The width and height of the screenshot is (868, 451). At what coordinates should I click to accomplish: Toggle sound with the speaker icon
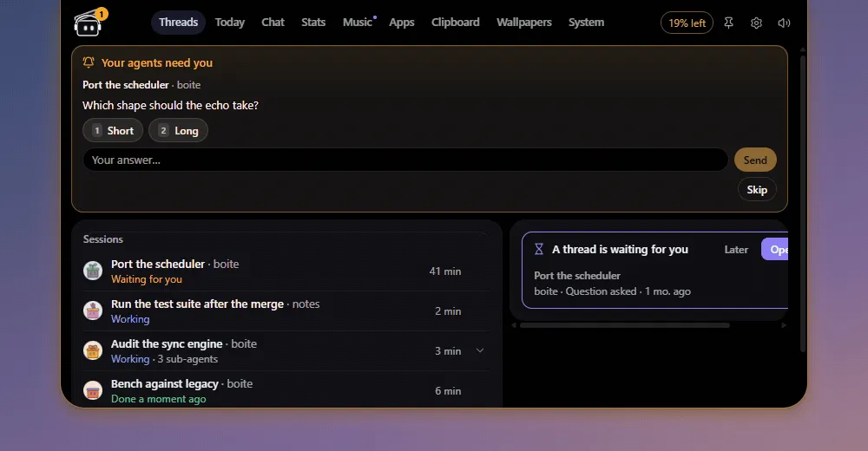[784, 23]
